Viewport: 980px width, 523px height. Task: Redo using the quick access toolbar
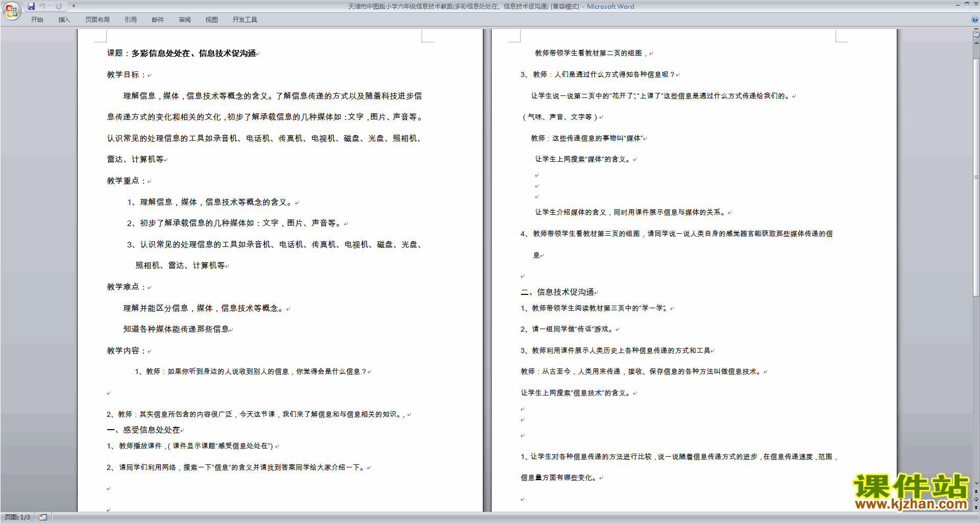click(x=59, y=6)
